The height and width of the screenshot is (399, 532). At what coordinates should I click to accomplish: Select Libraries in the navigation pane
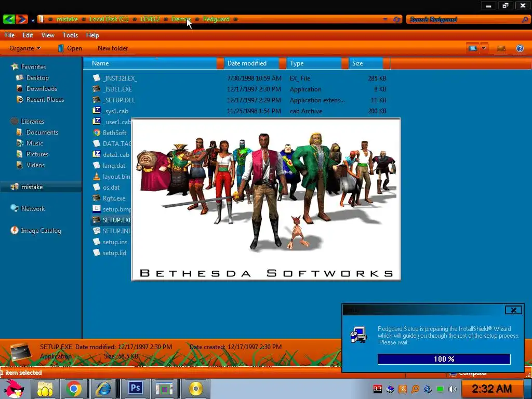tap(32, 121)
